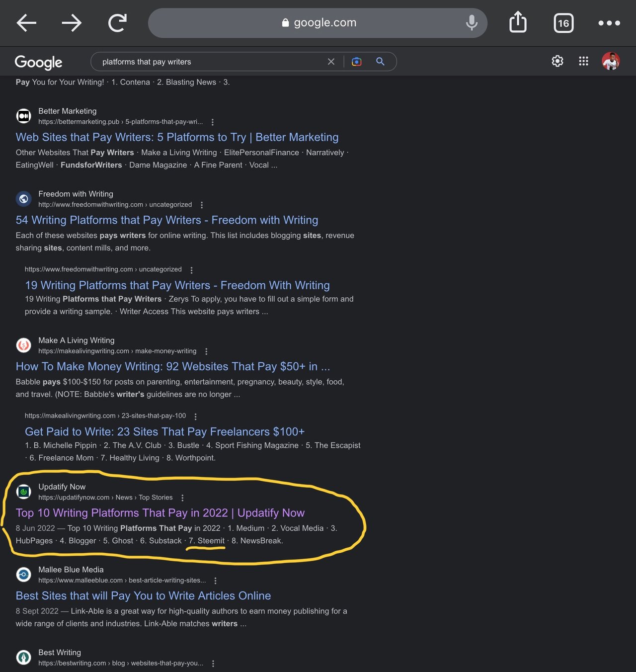Click the Make A Living Writing favicon

(x=23, y=345)
